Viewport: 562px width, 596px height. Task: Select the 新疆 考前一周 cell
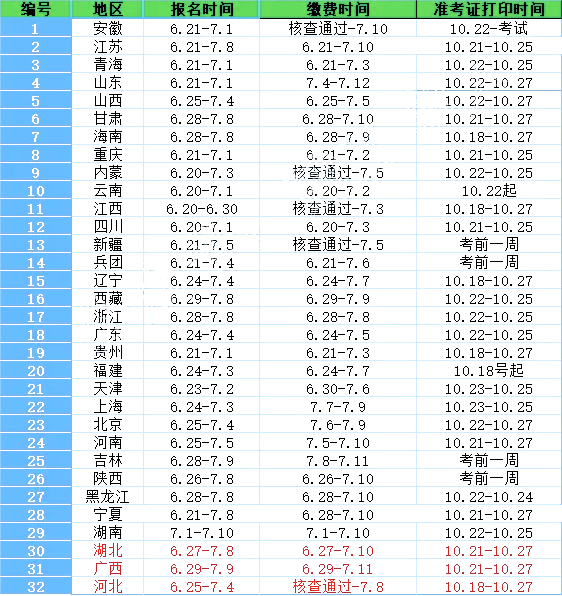coord(489,244)
